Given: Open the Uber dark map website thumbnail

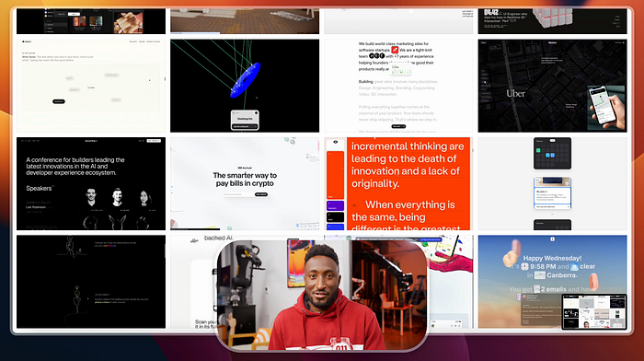Looking at the screenshot, I should [552, 86].
